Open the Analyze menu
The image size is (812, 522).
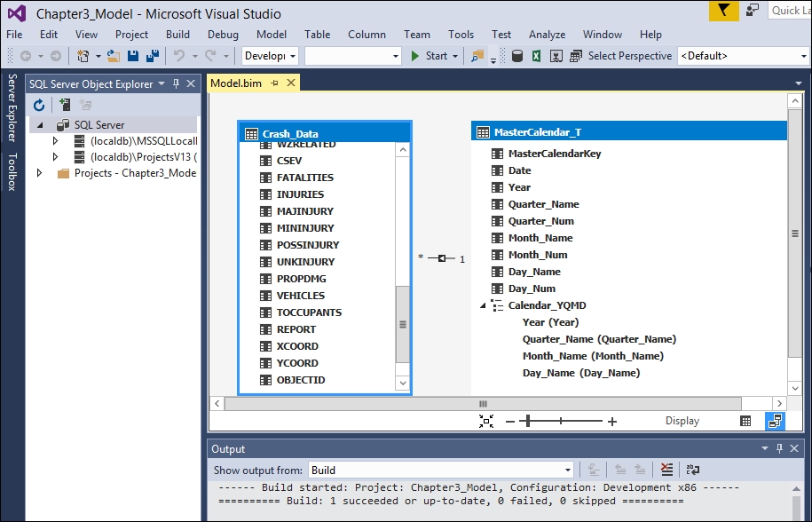547,34
